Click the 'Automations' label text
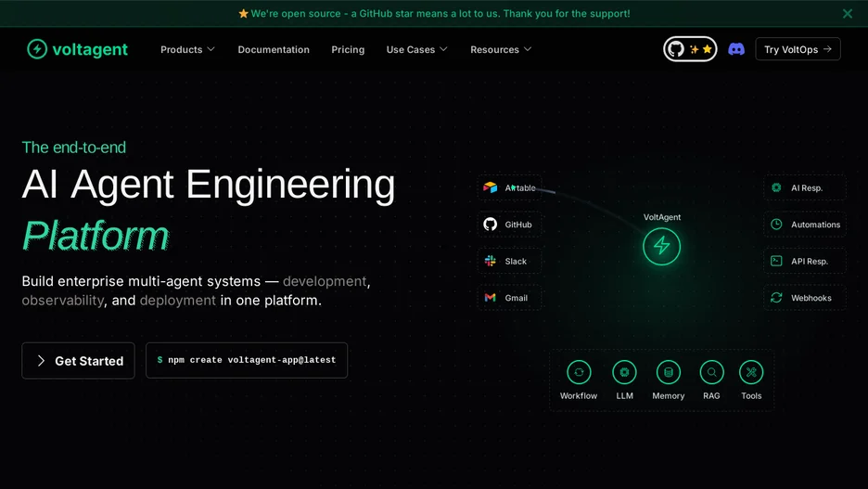Screen dimensions: 868x489 pyautogui.click(x=815, y=225)
